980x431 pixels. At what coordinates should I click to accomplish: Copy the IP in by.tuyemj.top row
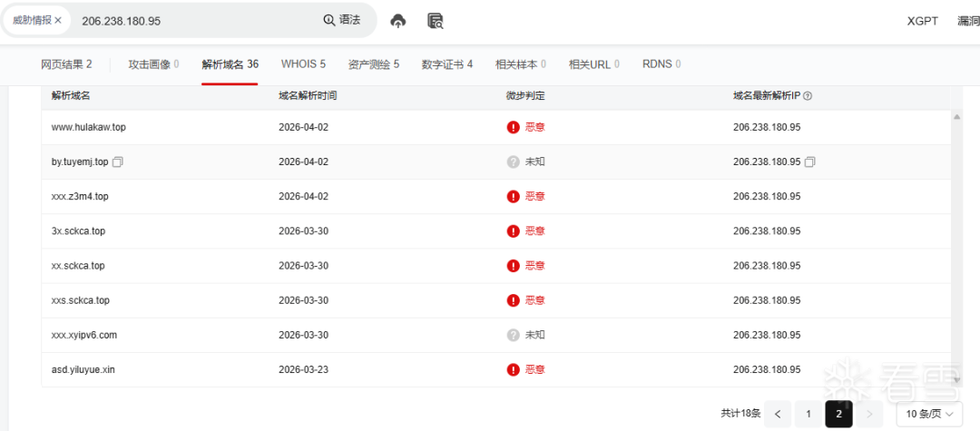(810, 162)
